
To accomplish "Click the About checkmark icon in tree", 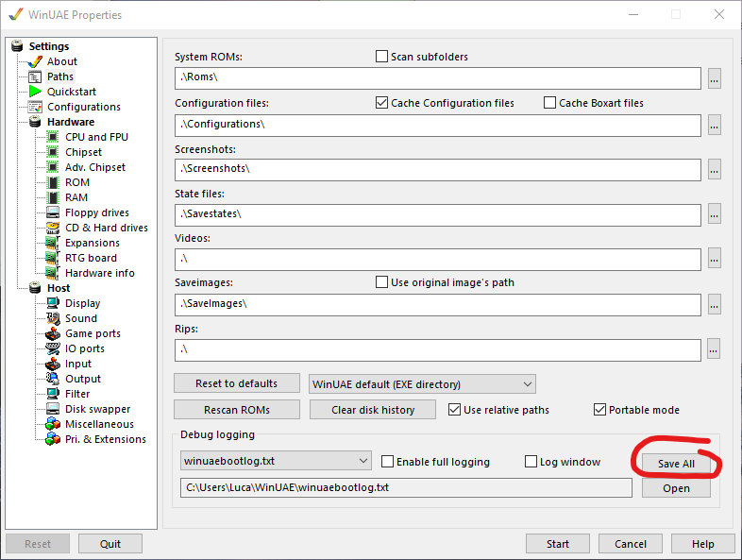I will pyautogui.click(x=35, y=61).
